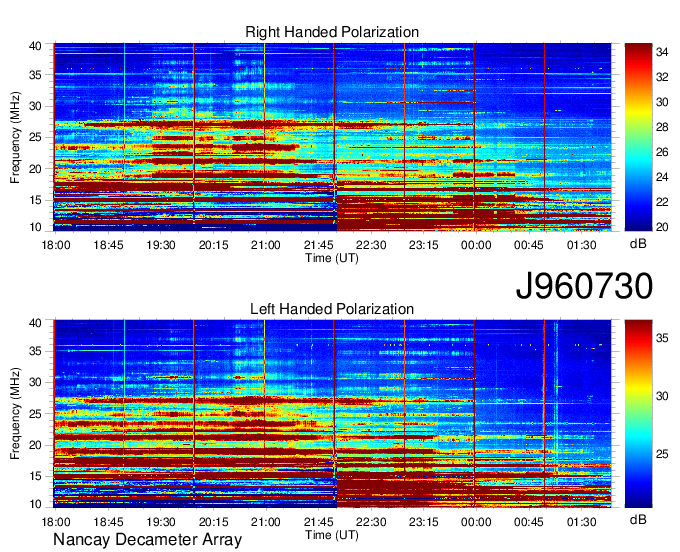
Task: Click the 'Right Handed Polarization' plot title
Action: pyautogui.click(x=332, y=32)
